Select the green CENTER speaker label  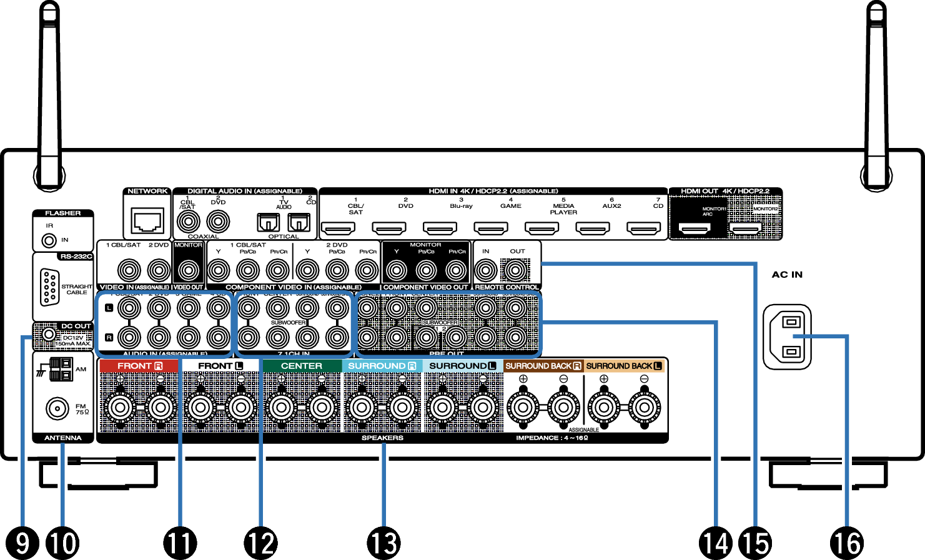[x=301, y=366]
